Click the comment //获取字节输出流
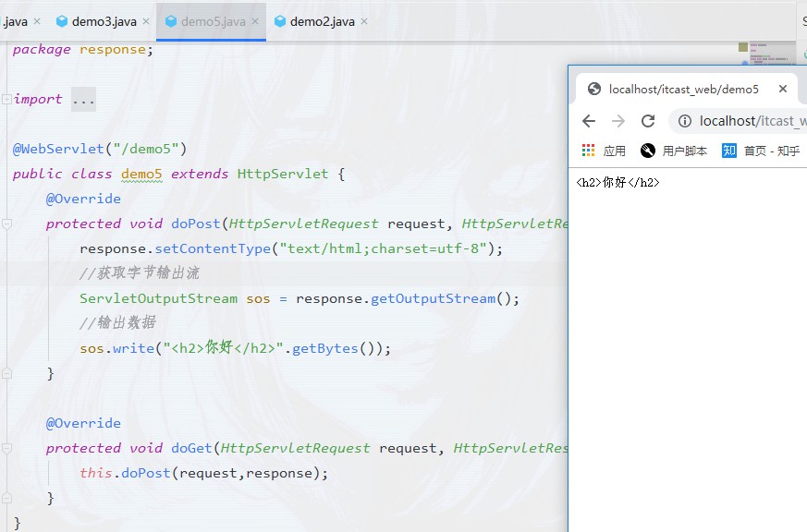 pyautogui.click(x=140, y=273)
